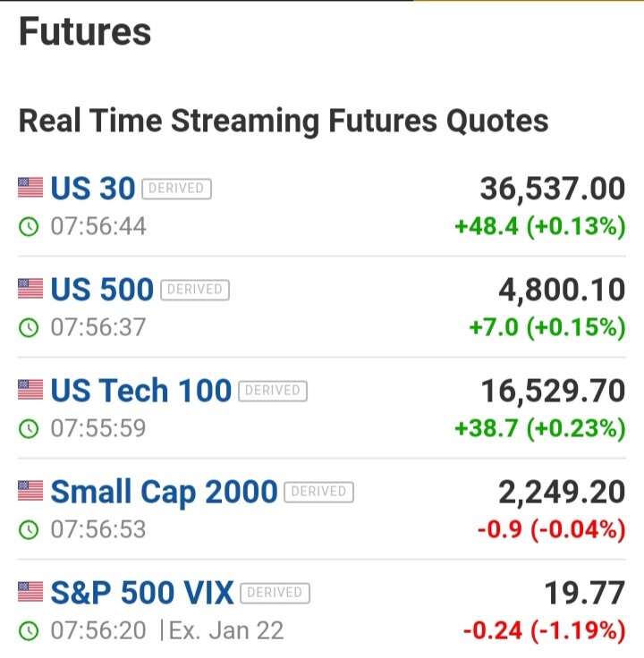Click the DERIVED badge next to US 30

176,189
